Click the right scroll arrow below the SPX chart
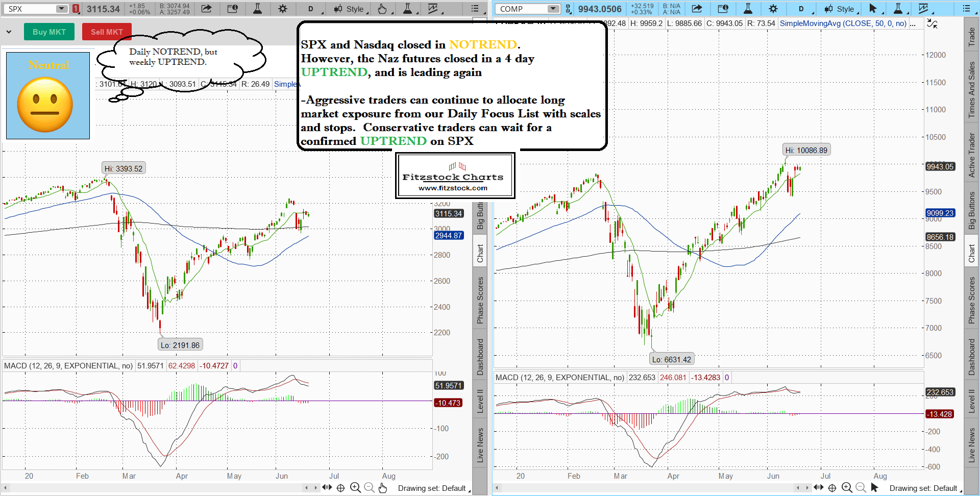Image resolution: width=980 pixels, height=496 pixels. 315,488
